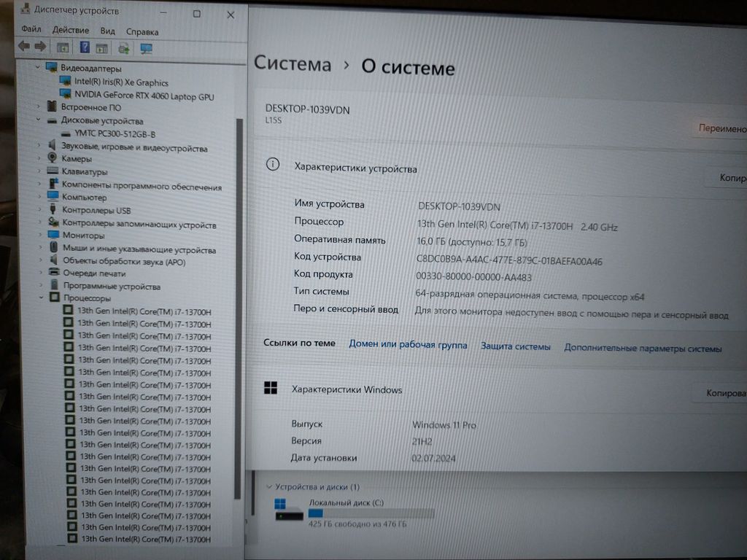747x560 pixels.
Task: Click the Клавиатуры category icon
Action: click(x=53, y=171)
